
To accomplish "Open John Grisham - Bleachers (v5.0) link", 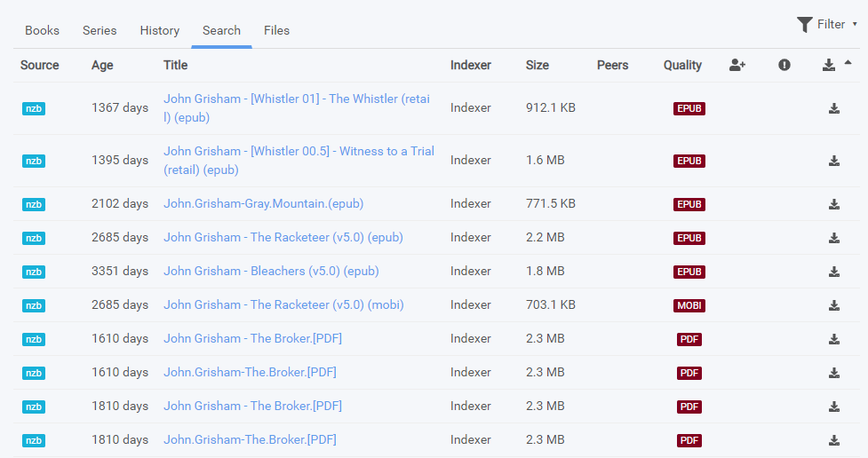I will point(271,272).
